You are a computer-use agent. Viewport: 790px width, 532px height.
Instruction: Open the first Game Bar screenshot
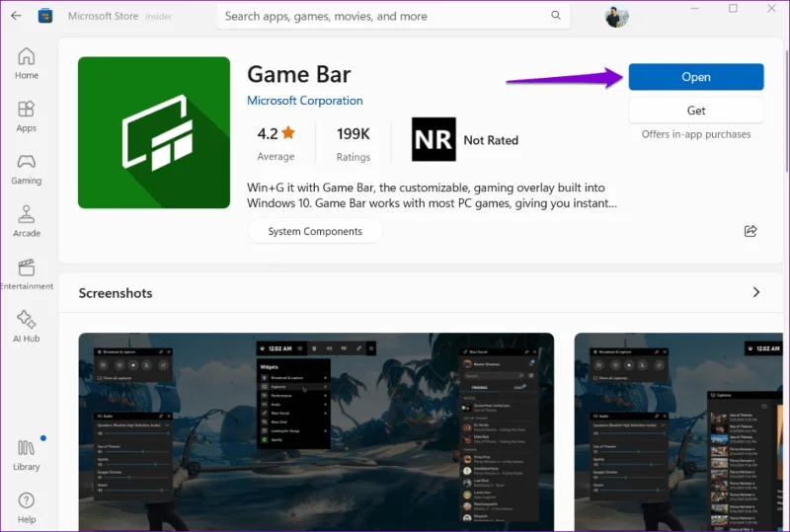[x=316, y=431]
